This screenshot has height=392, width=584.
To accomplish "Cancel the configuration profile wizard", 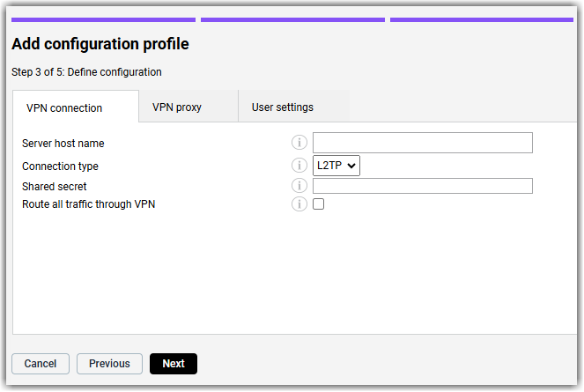I will click(x=41, y=363).
